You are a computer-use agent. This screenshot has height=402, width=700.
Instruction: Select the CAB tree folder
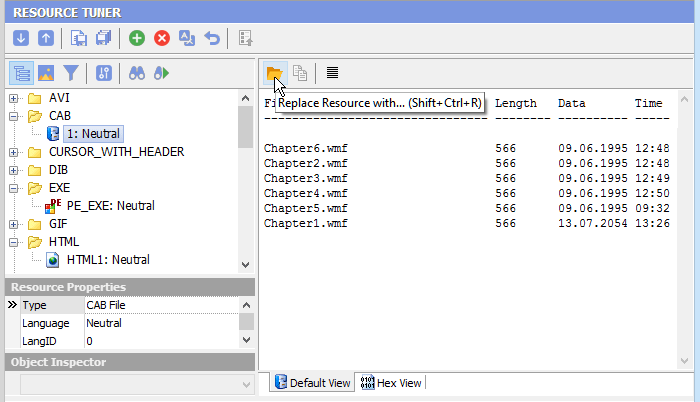(x=59, y=116)
